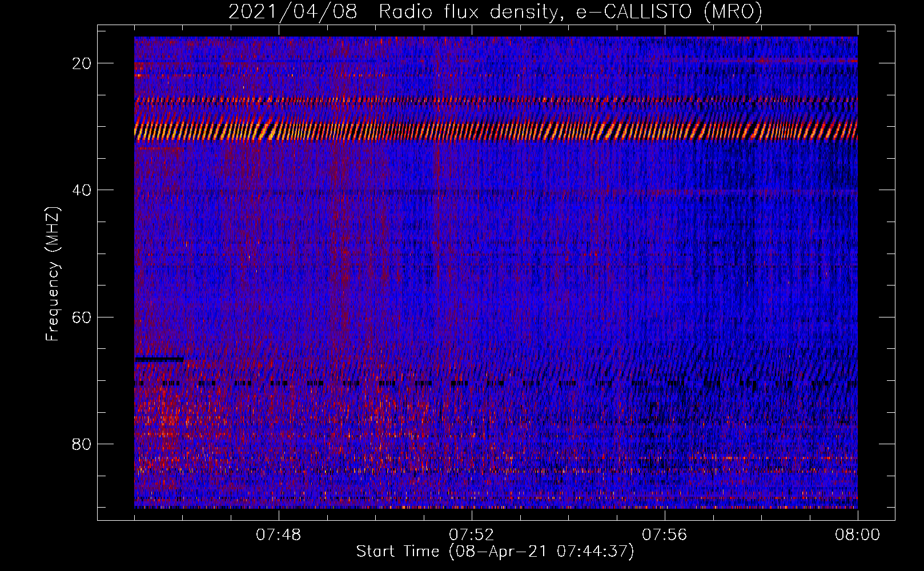Click the date "2021/04/08" in title
The image size is (924, 571).
click(293, 11)
